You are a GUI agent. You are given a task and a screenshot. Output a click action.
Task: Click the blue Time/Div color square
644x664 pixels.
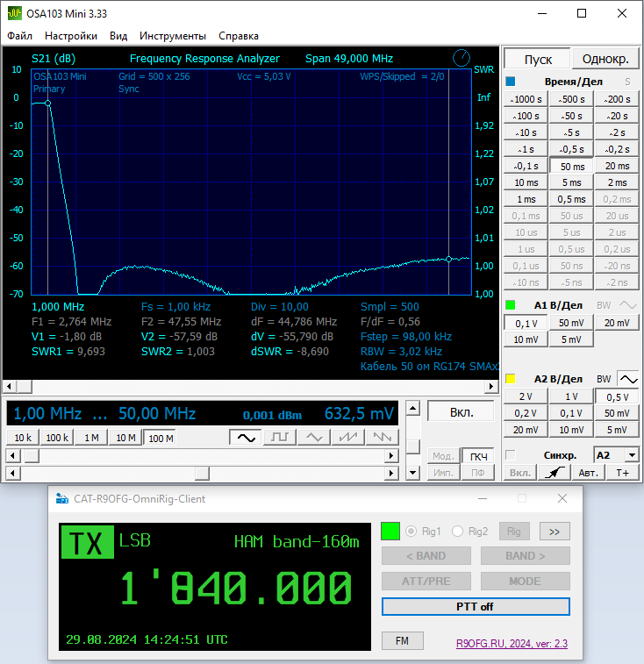click(x=510, y=81)
